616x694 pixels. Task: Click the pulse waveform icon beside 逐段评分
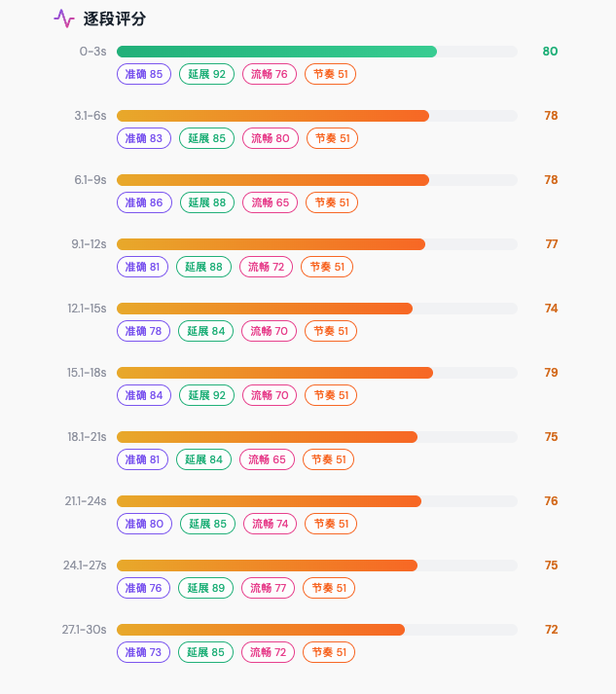[64, 18]
